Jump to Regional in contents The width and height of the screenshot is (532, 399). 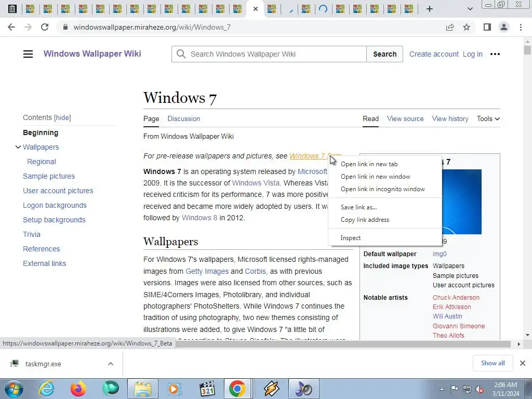point(42,162)
